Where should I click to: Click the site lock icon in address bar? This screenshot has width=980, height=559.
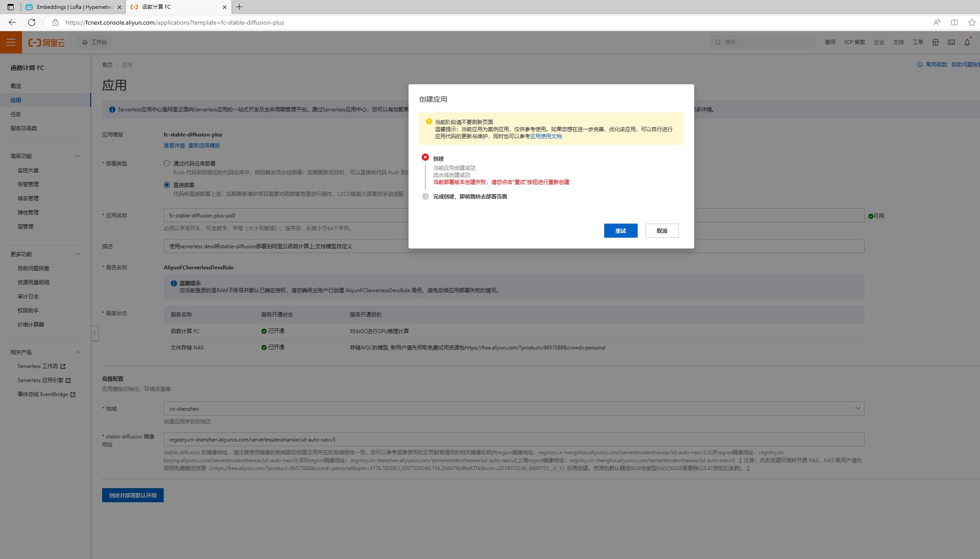(x=55, y=22)
